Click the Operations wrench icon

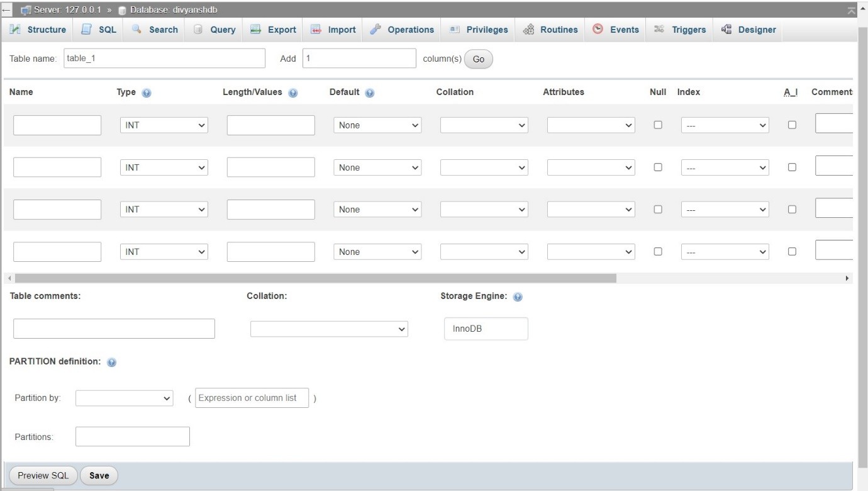pyautogui.click(x=376, y=30)
